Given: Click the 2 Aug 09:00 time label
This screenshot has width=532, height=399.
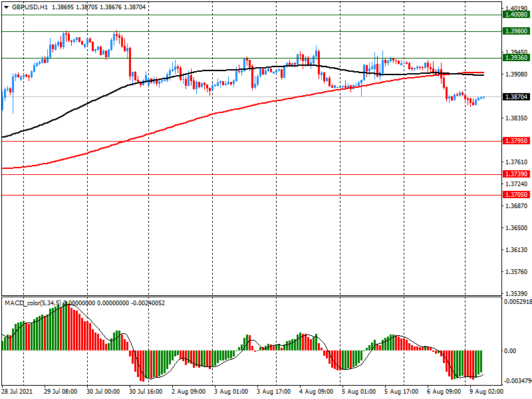Looking at the screenshot, I should pos(189,392).
